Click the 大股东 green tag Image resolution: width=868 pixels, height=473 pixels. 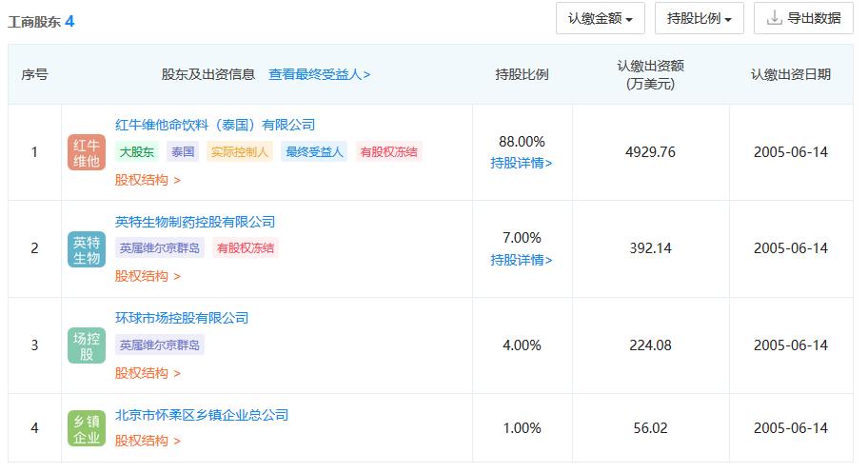point(138,151)
